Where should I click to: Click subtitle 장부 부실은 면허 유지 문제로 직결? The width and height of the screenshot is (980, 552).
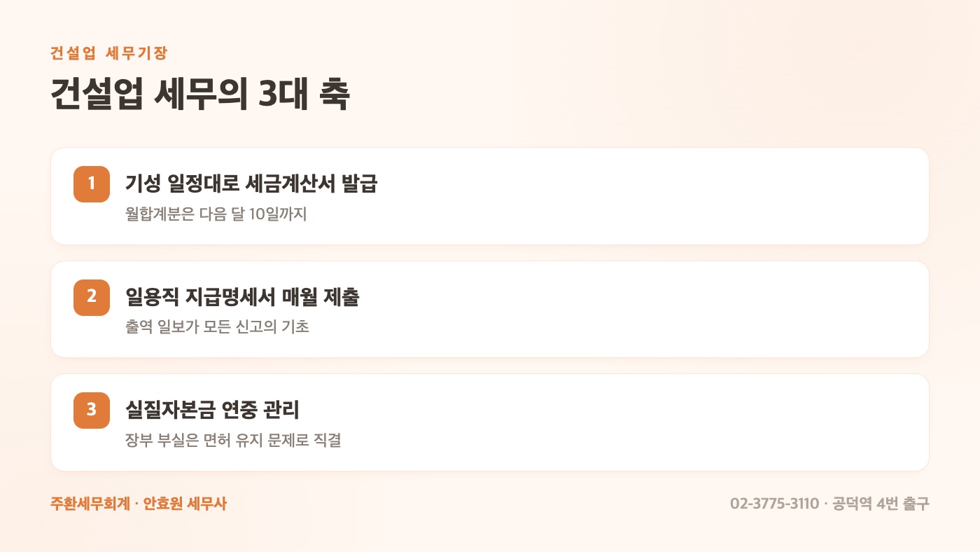click(x=233, y=441)
